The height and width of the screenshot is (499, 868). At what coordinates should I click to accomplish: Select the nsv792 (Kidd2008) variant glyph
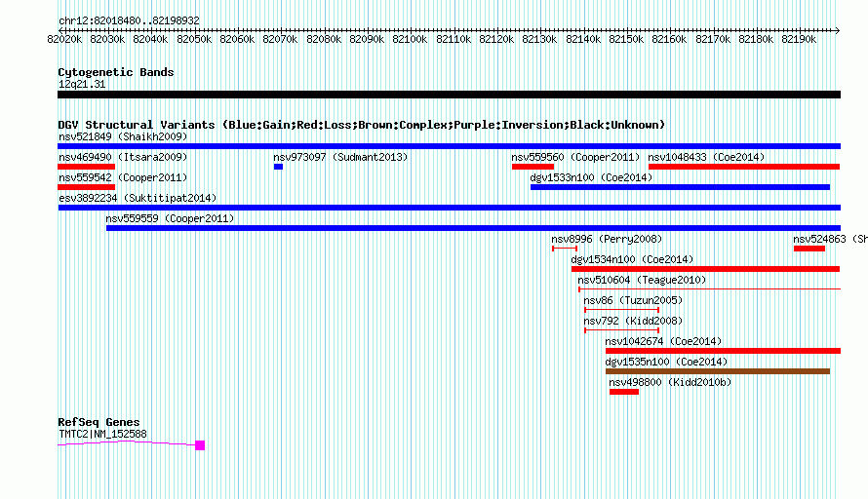(621, 330)
